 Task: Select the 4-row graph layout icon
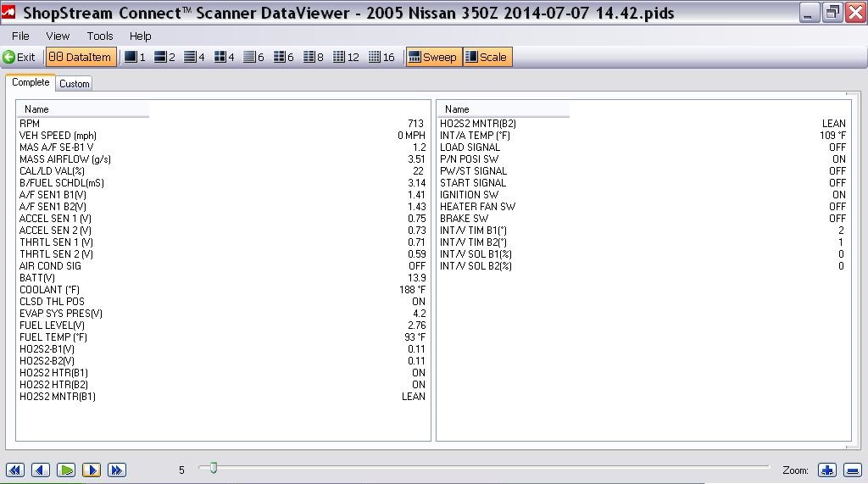click(x=194, y=57)
